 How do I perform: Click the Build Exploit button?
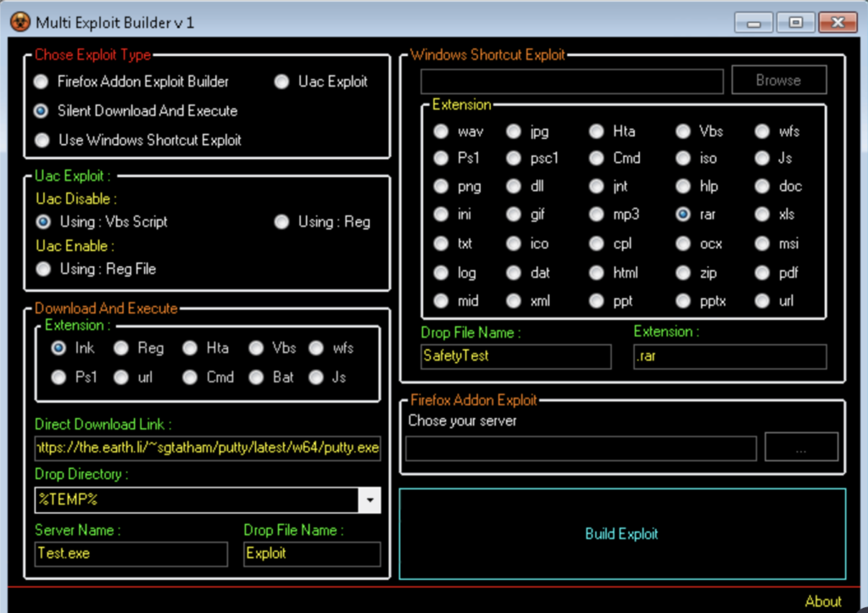(x=621, y=534)
